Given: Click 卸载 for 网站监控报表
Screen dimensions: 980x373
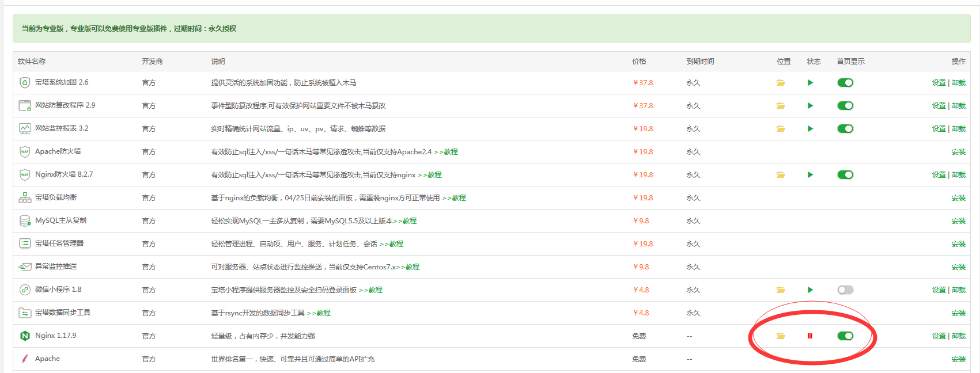Looking at the screenshot, I should pos(959,129).
